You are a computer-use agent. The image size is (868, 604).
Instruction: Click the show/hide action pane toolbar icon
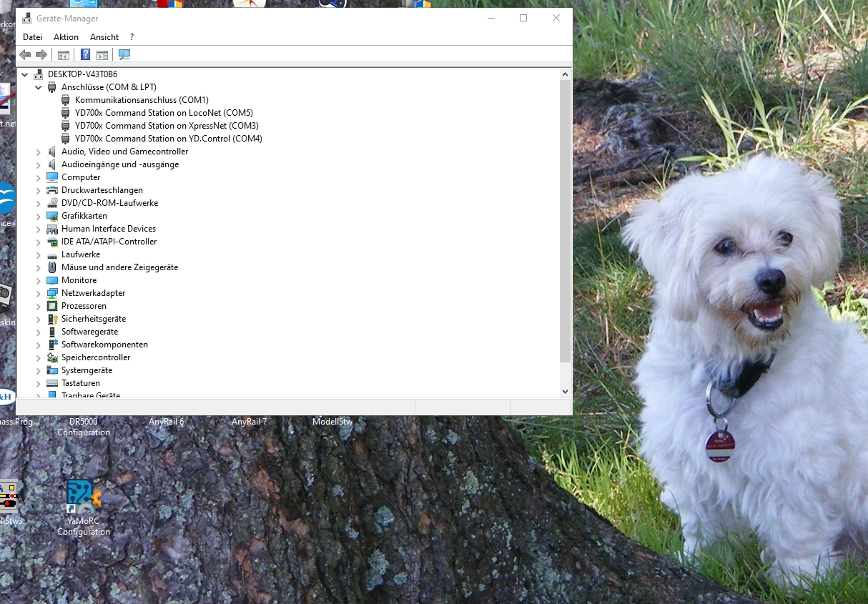coord(102,54)
